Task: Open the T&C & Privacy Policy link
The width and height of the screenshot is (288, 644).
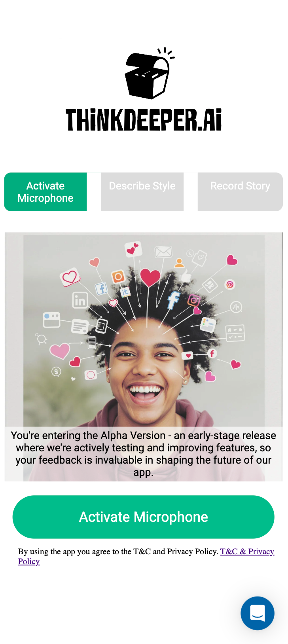Action: [x=247, y=552]
